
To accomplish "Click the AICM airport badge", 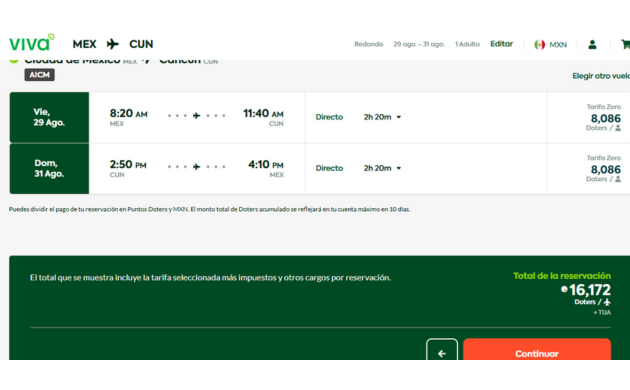I will click(39, 75).
